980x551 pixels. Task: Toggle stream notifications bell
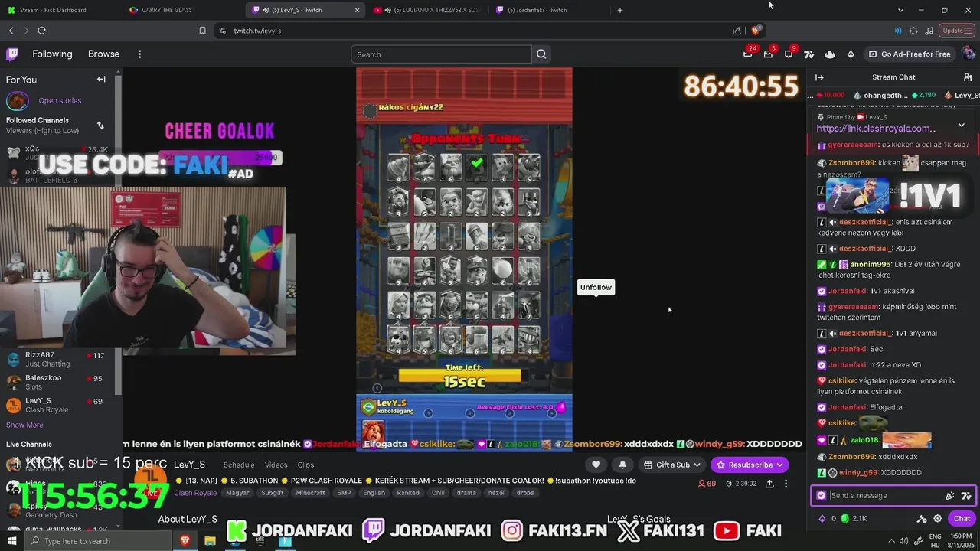(622, 465)
